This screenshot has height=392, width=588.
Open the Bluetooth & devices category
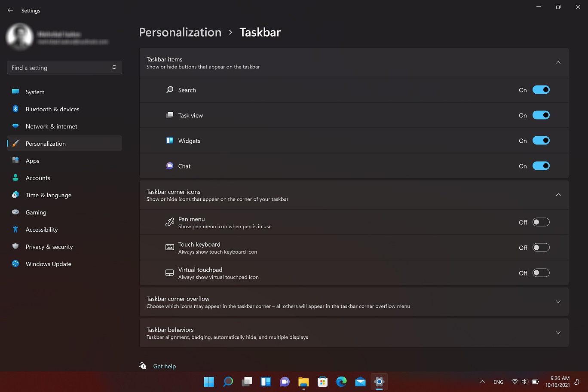(52, 109)
